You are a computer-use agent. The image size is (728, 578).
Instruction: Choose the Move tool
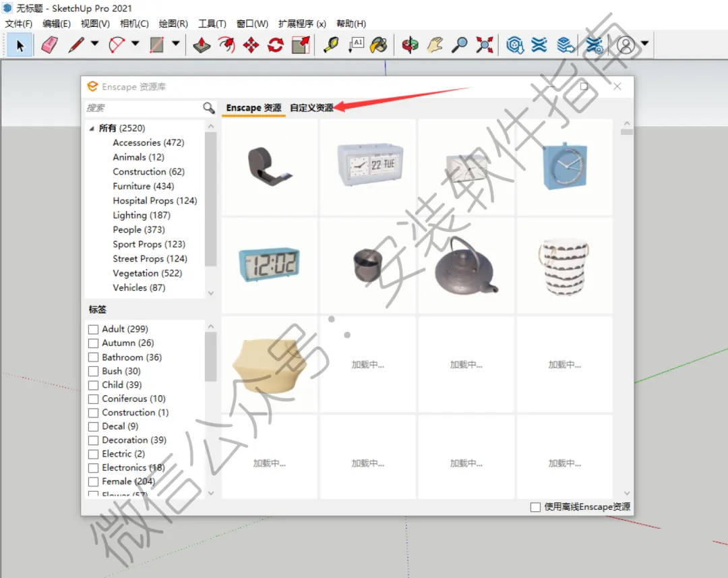[x=251, y=45]
